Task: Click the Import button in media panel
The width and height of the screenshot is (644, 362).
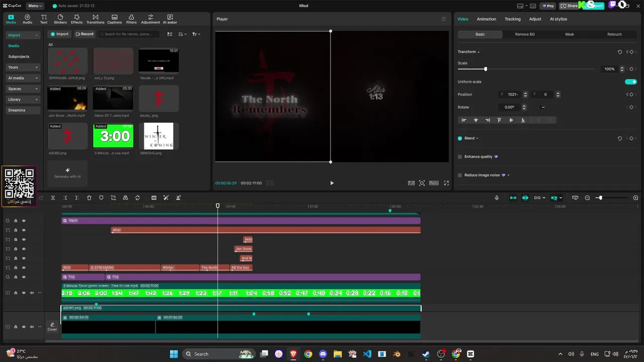Action: pyautogui.click(x=59, y=34)
